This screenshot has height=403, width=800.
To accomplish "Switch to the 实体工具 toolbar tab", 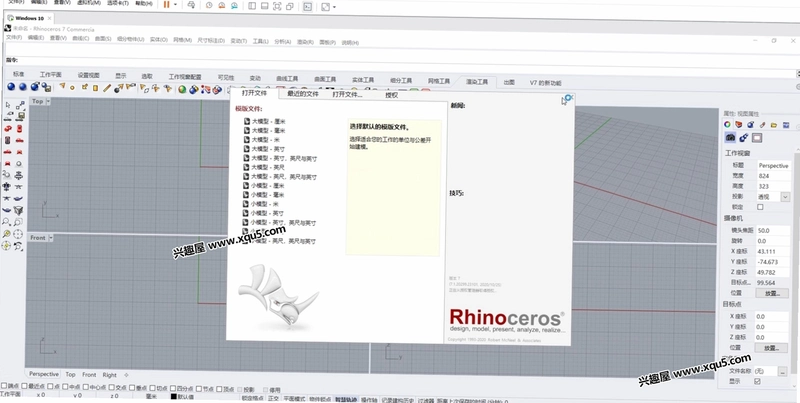I will [363, 80].
